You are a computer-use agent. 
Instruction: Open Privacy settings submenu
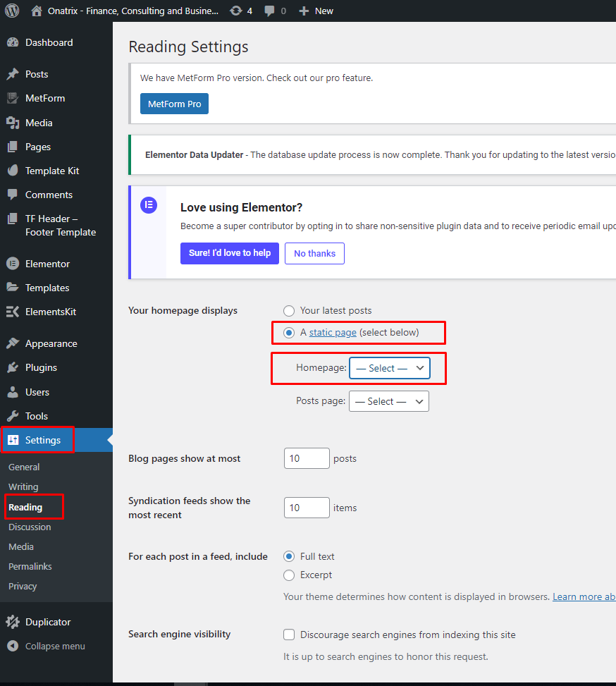23,586
